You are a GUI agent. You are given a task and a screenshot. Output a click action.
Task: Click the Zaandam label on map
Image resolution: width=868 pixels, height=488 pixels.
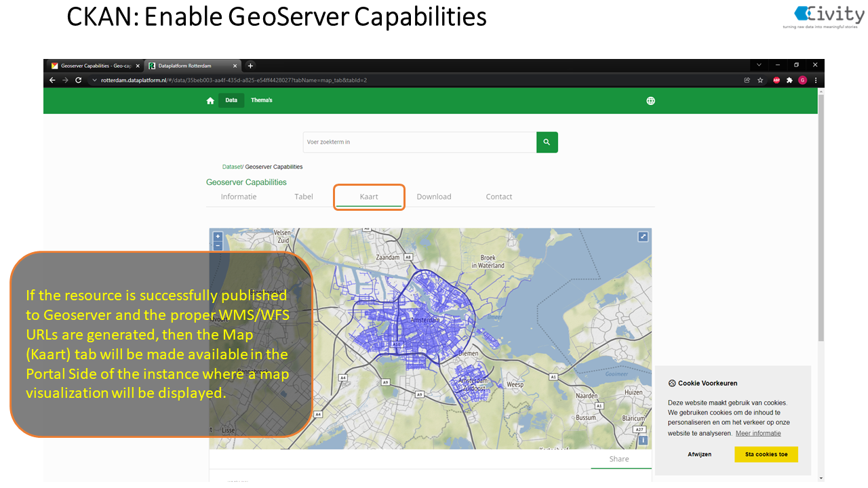coord(389,258)
